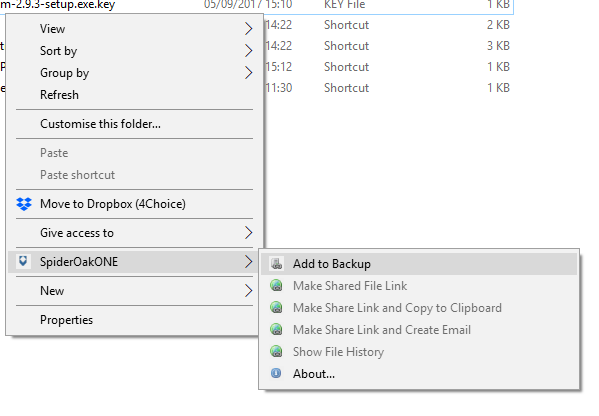Screen dimensions: 599x416
Task: Click the Show File History icon
Action: (276, 351)
